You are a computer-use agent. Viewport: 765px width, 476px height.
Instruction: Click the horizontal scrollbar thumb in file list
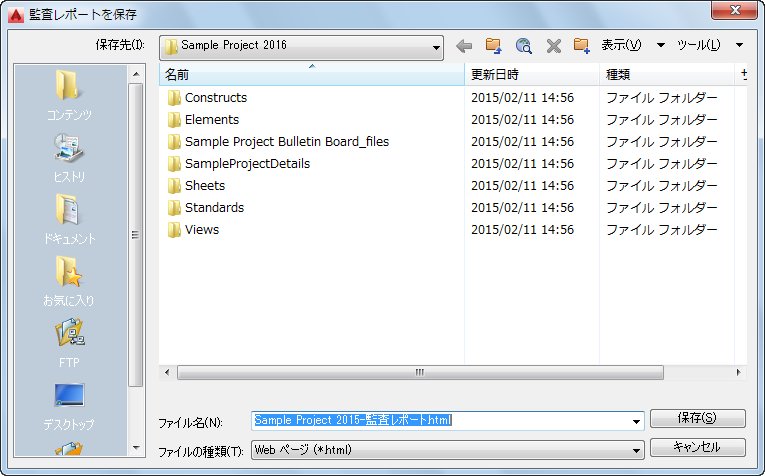420,373
